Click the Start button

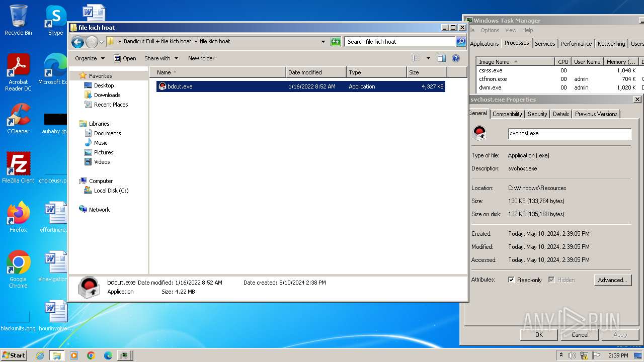pos(14,355)
